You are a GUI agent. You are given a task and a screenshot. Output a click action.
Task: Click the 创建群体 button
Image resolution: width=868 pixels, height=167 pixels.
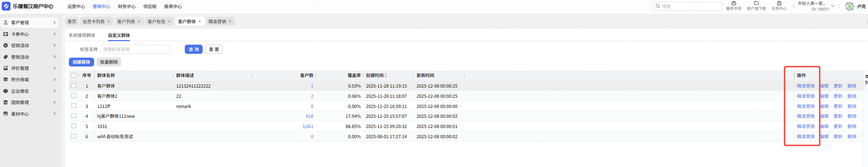pyautogui.click(x=81, y=62)
